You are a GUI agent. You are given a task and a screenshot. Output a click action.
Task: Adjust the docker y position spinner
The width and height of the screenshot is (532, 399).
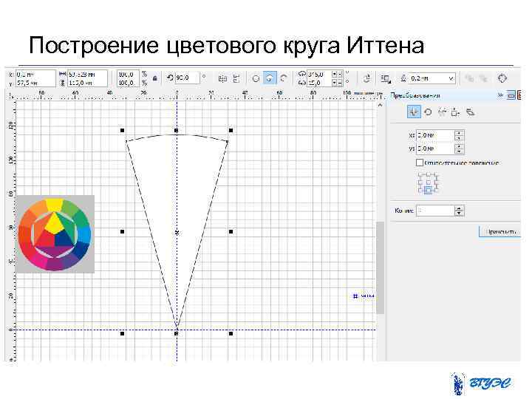click(459, 149)
